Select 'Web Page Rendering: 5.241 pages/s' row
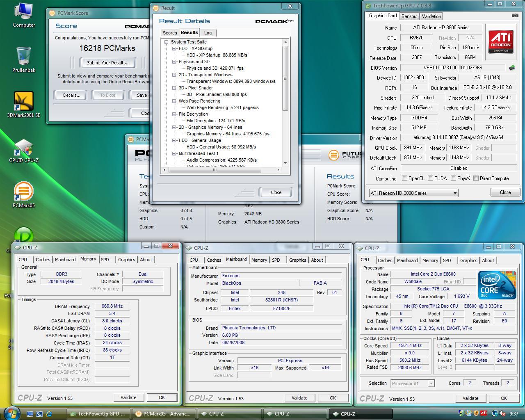525x420 pixels. [x=223, y=107]
